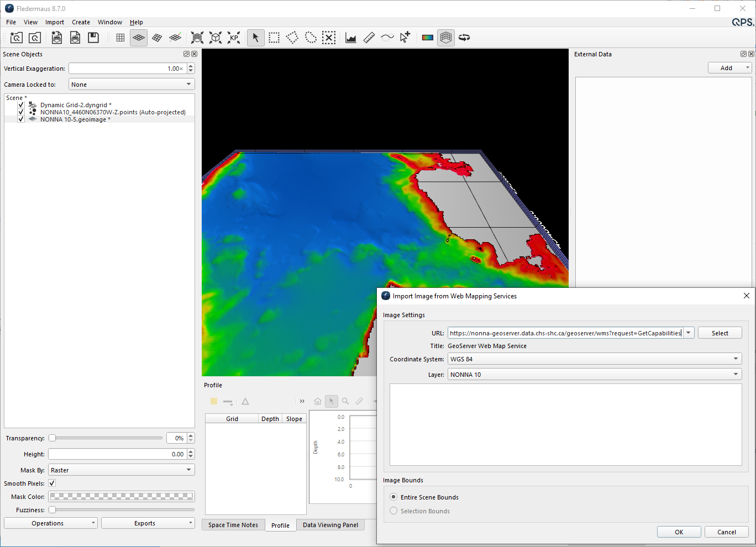Image resolution: width=756 pixels, height=547 pixels.
Task: Select the Entire Scene Bounds radio button
Action: [x=393, y=497]
